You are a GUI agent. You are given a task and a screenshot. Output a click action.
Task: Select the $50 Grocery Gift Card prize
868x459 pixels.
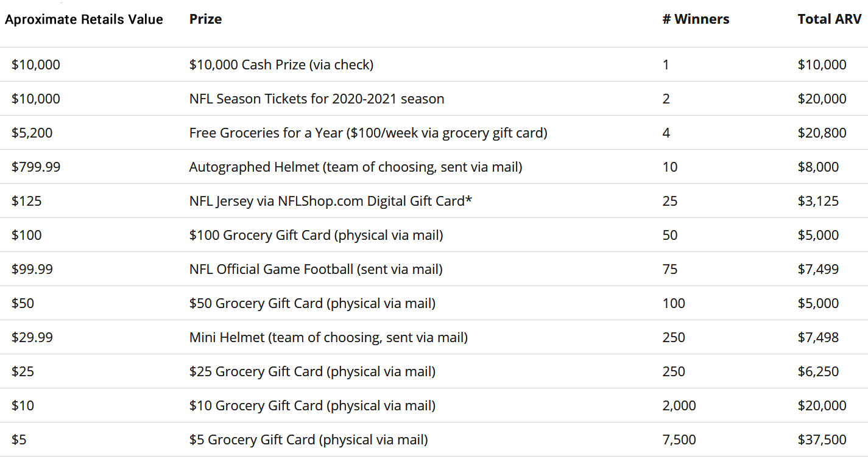click(312, 303)
